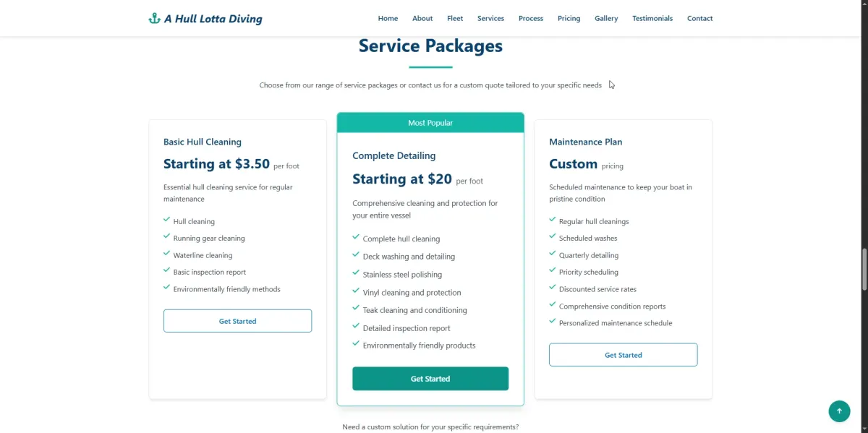Get started with Basic Hull Cleaning
868x433 pixels.
click(237, 321)
